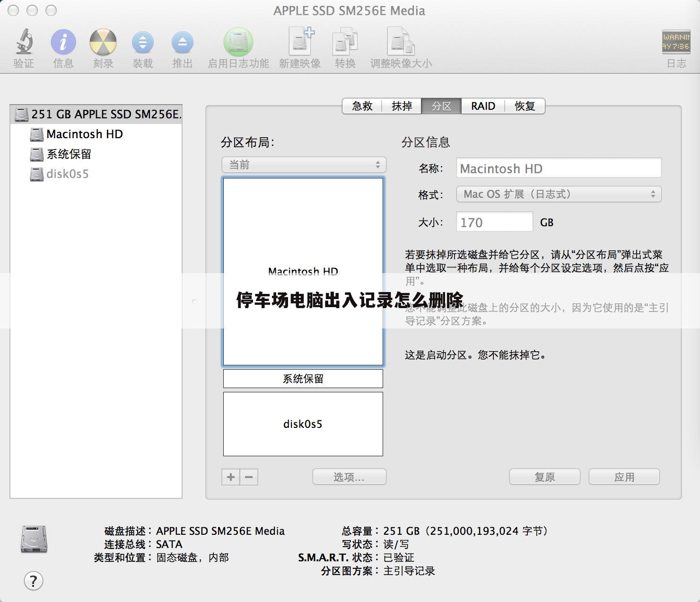Viewport: 700px width, 602px height.
Task: Switch to the 急救 tab
Action: [362, 106]
